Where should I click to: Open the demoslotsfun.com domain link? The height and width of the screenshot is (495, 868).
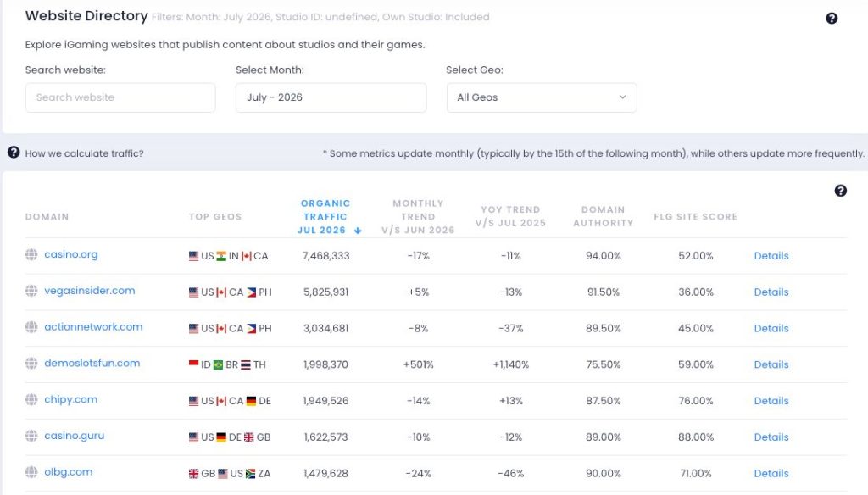click(x=92, y=364)
